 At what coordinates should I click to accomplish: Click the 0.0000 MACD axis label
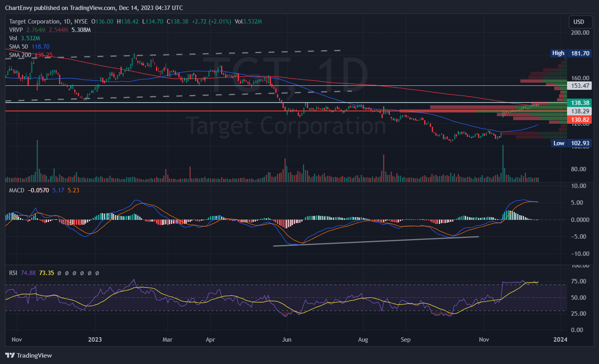tap(580, 220)
